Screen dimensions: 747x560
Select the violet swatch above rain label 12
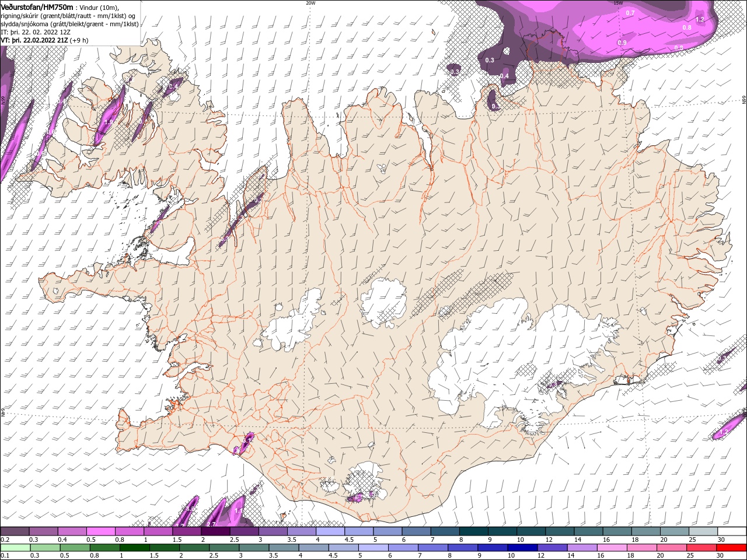click(552, 548)
